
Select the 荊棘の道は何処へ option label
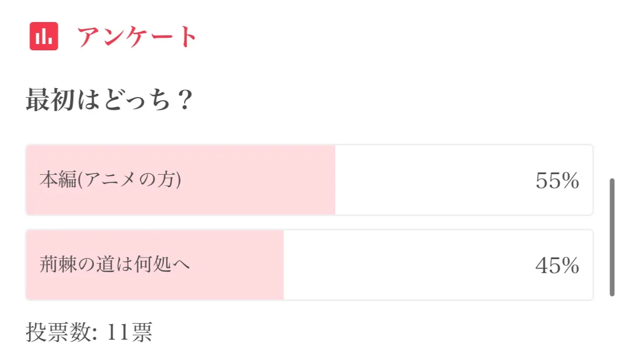pyautogui.click(x=114, y=265)
